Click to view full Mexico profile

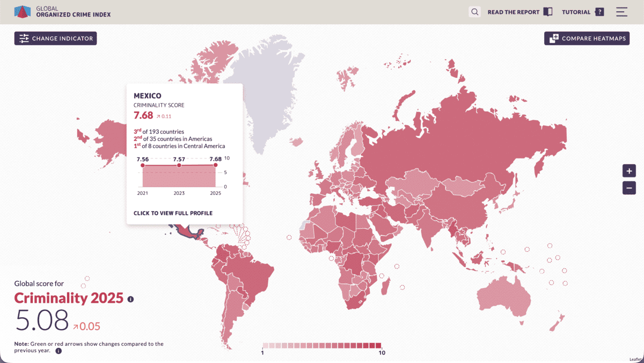point(173,213)
